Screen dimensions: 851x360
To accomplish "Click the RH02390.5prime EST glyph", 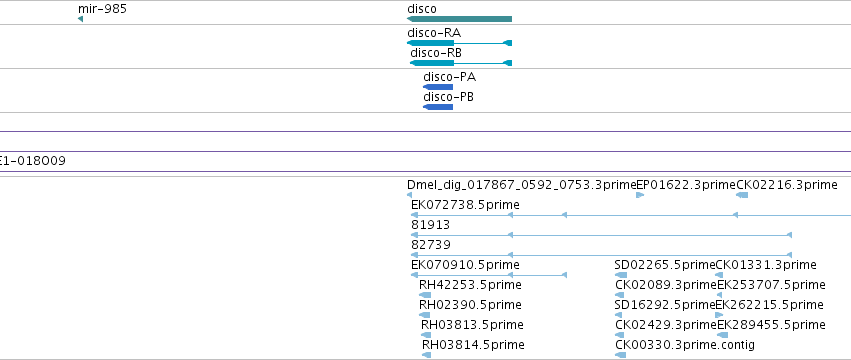I will pos(424,315).
